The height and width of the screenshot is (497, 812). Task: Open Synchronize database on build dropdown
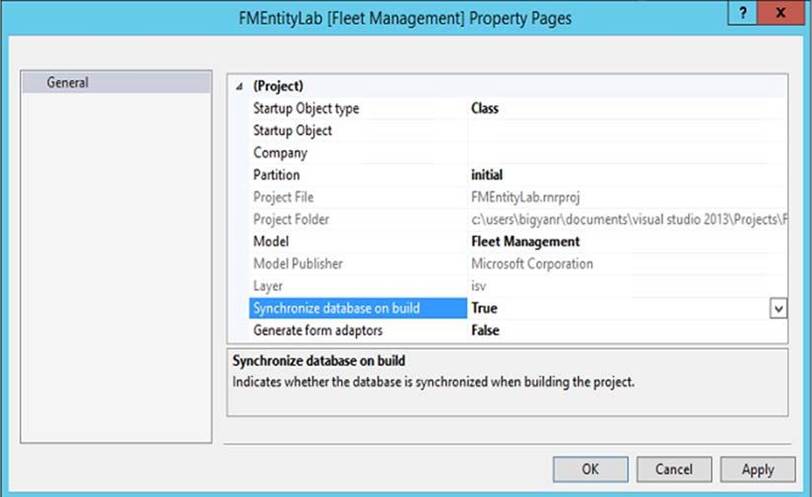[777, 309]
